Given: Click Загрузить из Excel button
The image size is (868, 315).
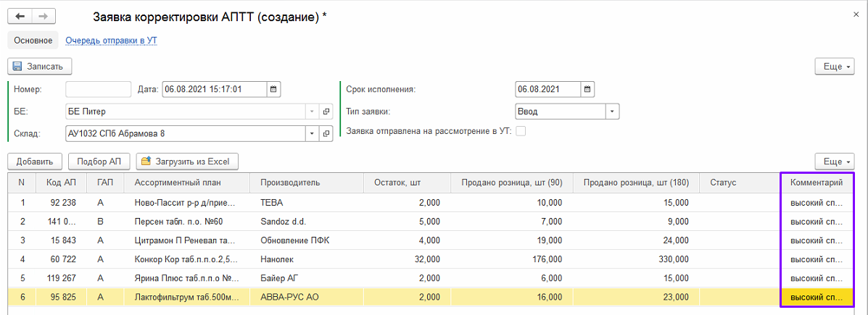Looking at the screenshot, I should coord(187,161).
